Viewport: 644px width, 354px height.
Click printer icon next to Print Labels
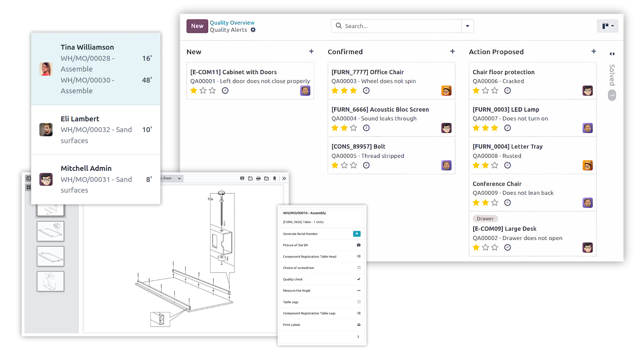(x=359, y=325)
